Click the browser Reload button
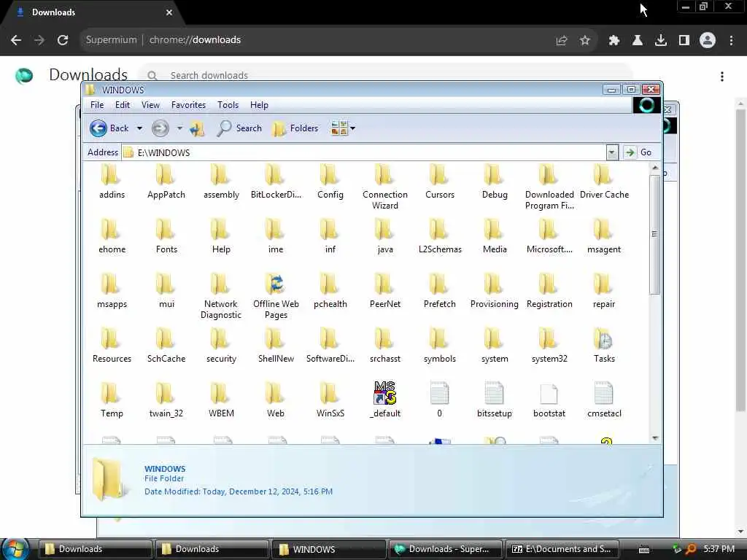747x560 pixels. click(x=63, y=40)
